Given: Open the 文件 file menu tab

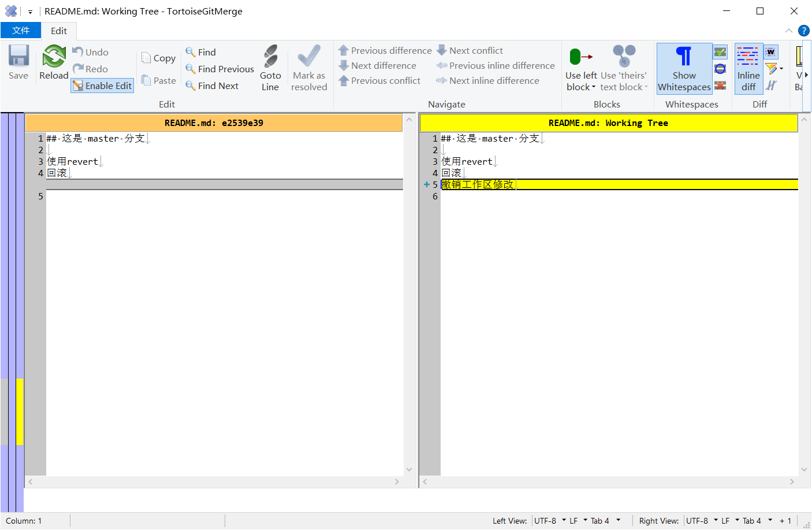Looking at the screenshot, I should (21, 31).
